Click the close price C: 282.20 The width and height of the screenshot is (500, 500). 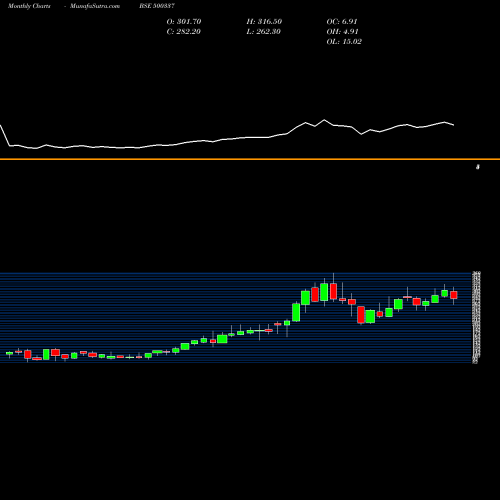pos(183,32)
